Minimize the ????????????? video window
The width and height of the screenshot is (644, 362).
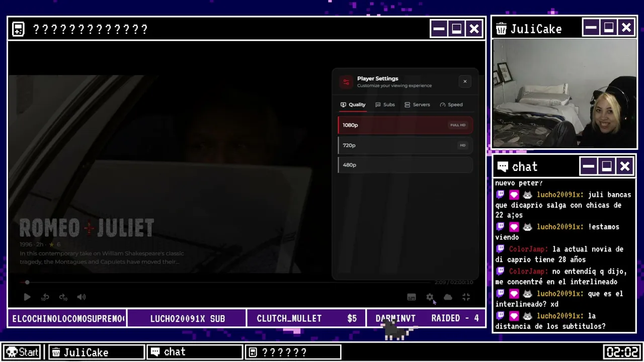coord(439,29)
